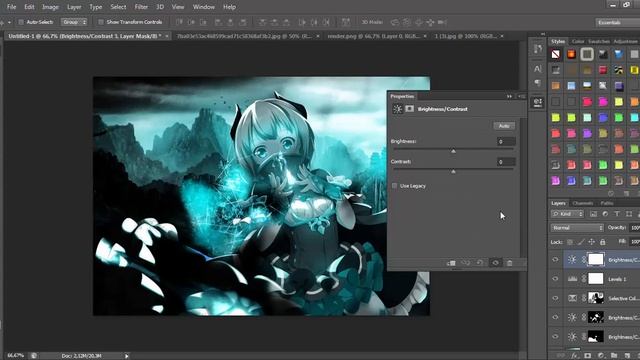Hide the Selective Color layer

[555, 298]
